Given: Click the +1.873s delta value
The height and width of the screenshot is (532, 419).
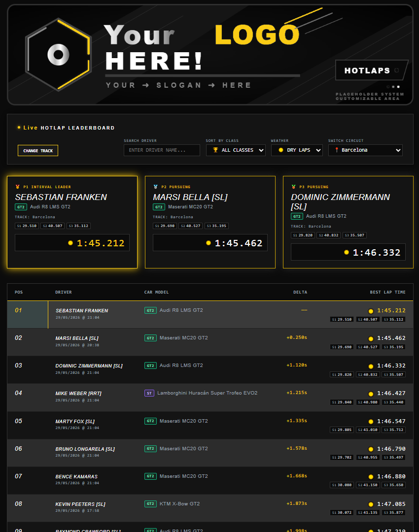Looking at the screenshot, I should tap(297, 503).
